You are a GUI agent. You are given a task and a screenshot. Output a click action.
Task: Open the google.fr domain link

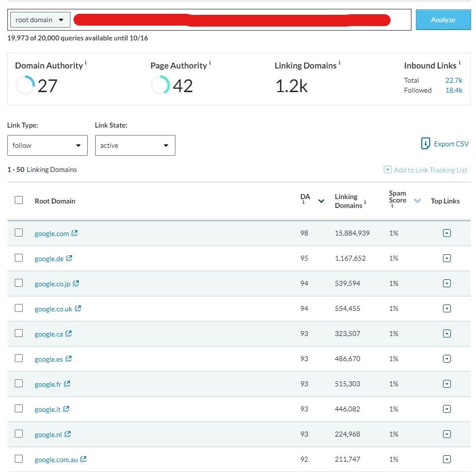coord(47,384)
